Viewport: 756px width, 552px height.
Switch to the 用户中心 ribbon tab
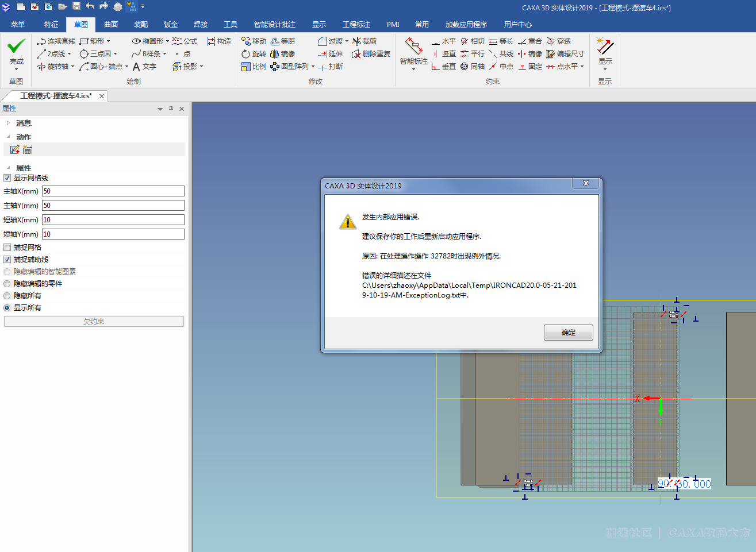[x=518, y=25]
